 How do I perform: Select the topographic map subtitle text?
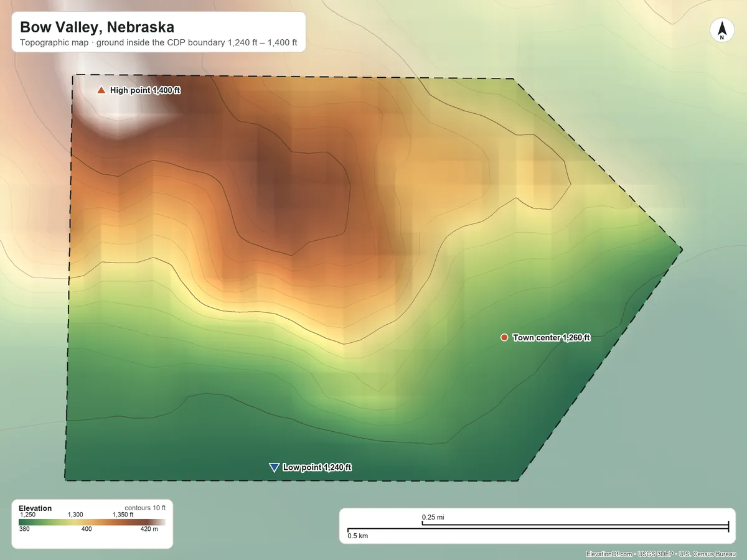159,44
